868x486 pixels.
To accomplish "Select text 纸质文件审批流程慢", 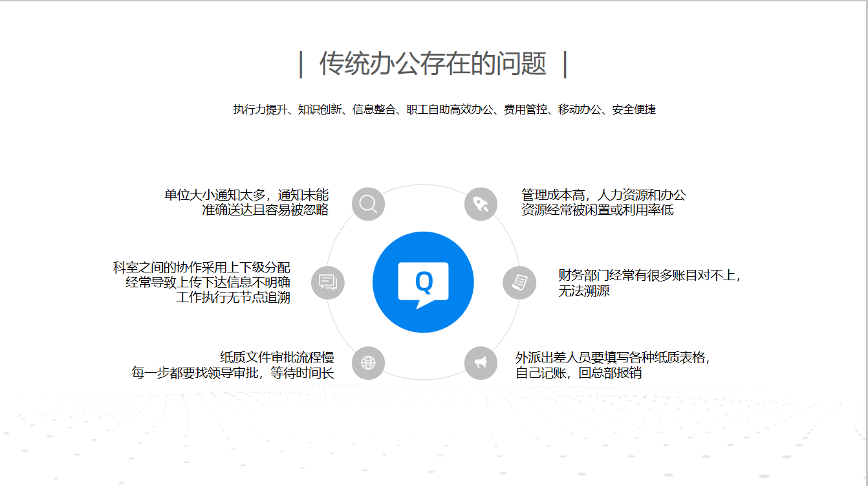I will click(x=277, y=357).
